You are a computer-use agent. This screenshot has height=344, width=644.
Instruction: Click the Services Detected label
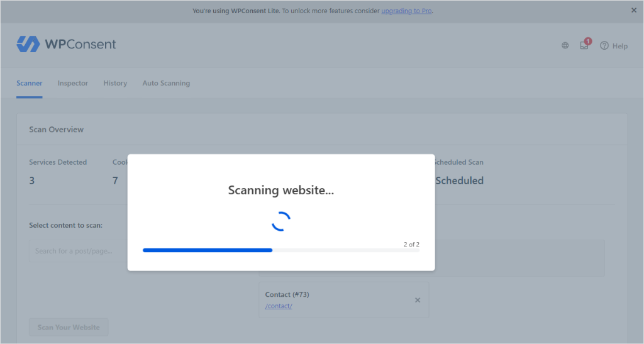(x=58, y=162)
